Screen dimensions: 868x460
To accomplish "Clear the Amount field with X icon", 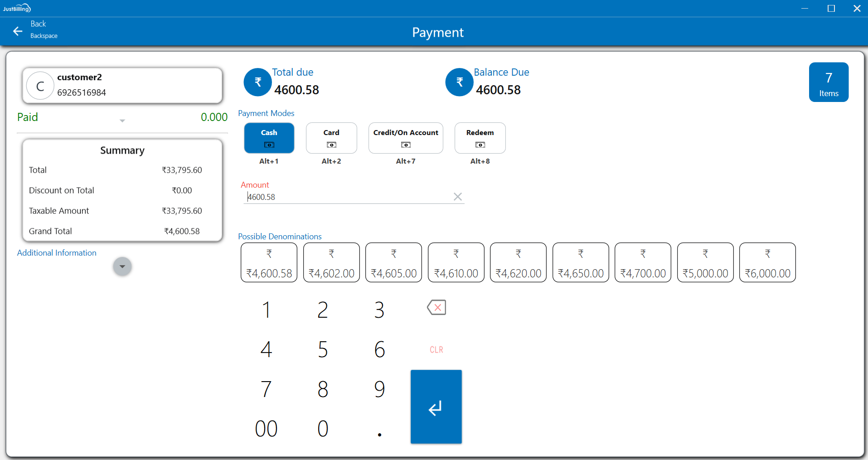I will (x=457, y=197).
